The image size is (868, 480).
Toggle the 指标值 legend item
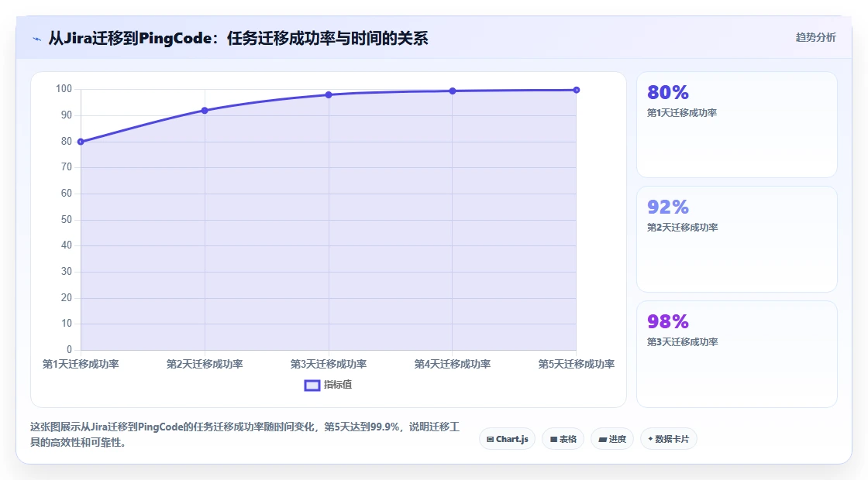click(x=329, y=385)
